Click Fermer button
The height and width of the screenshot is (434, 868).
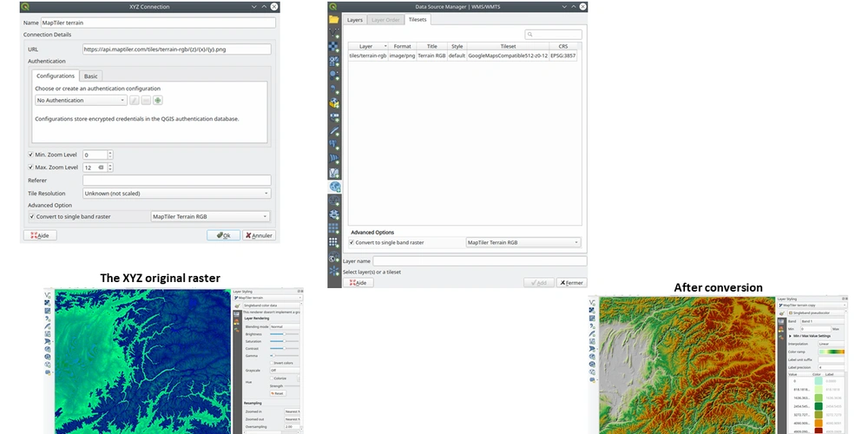[571, 282]
